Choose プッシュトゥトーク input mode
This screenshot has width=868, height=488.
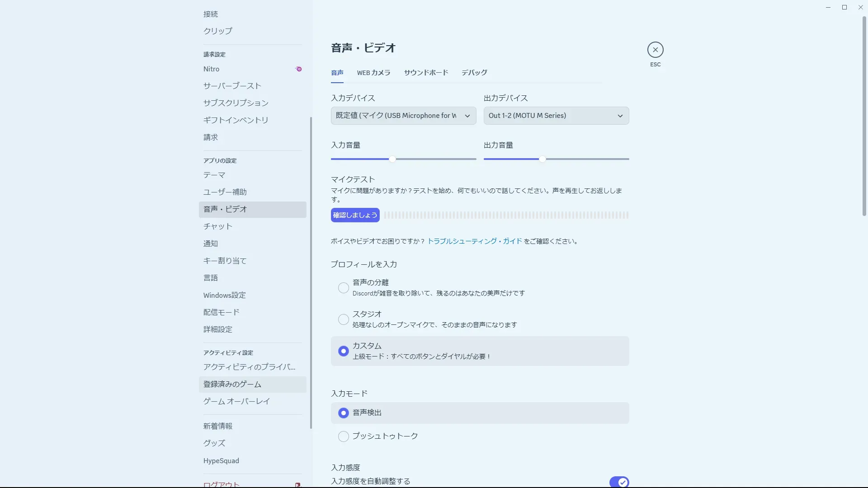(x=344, y=436)
